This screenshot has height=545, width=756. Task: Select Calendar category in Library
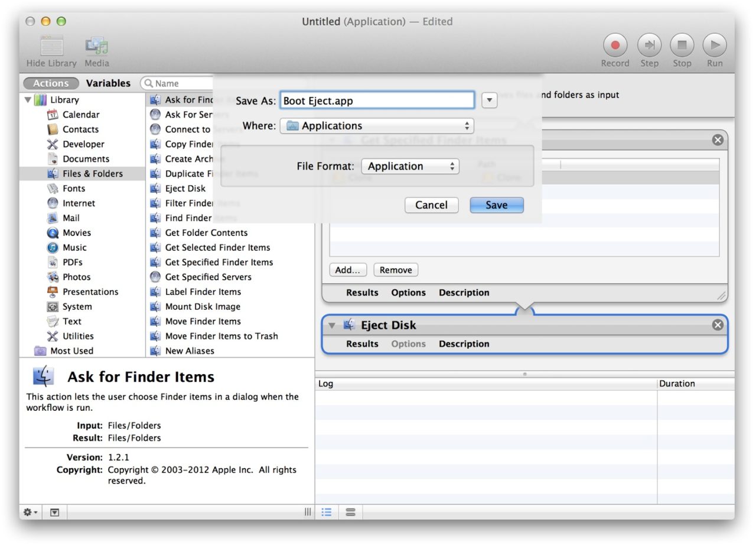pyautogui.click(x=81, y=115)
